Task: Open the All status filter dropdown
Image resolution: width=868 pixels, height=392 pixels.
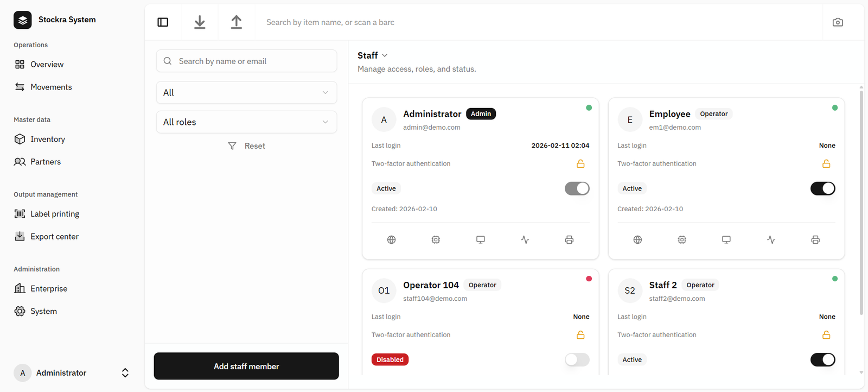Action: (246, 93)
